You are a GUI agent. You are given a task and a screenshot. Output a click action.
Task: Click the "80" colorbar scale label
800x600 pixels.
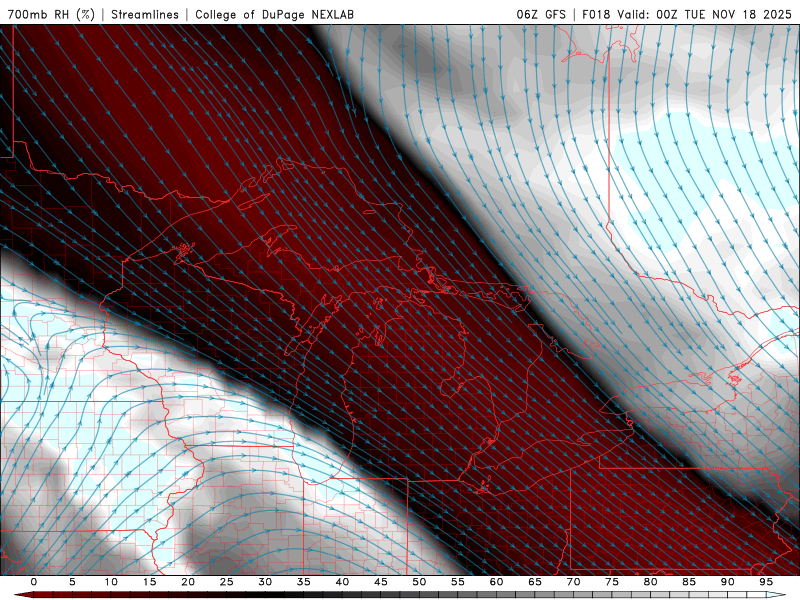pos(650,582)
